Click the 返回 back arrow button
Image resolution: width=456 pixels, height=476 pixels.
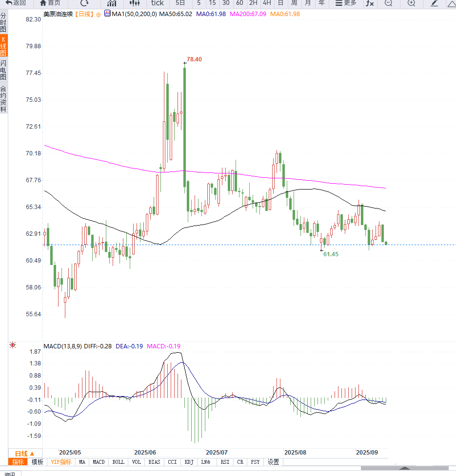[x=16, y=3]
